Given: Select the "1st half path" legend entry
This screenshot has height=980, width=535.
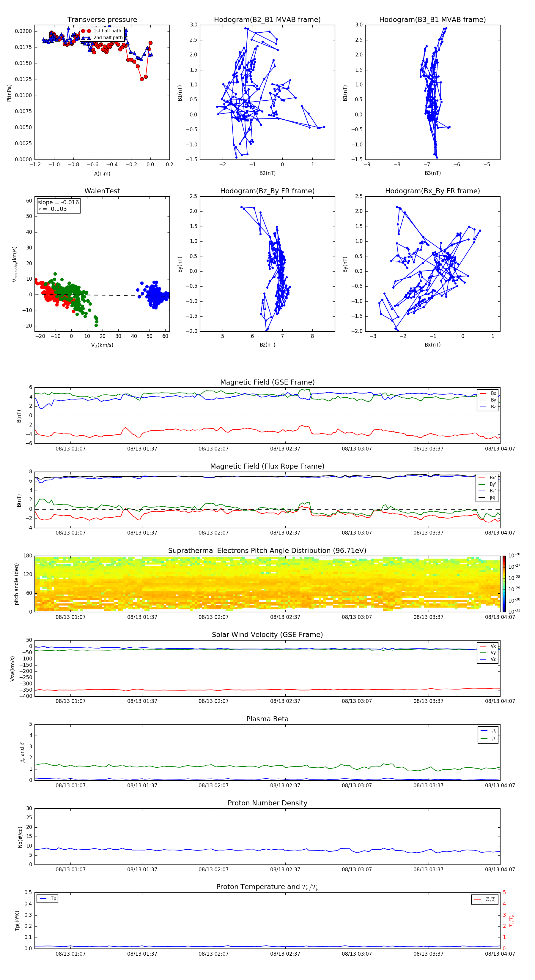Looking at the screenshot, I should click(x=102, y=31).
